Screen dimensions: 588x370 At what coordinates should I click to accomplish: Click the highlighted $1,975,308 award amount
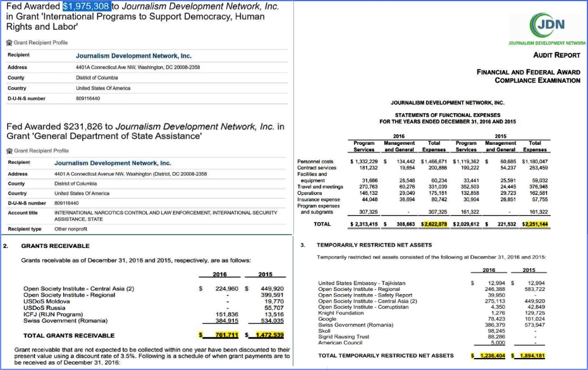[87, 6]
